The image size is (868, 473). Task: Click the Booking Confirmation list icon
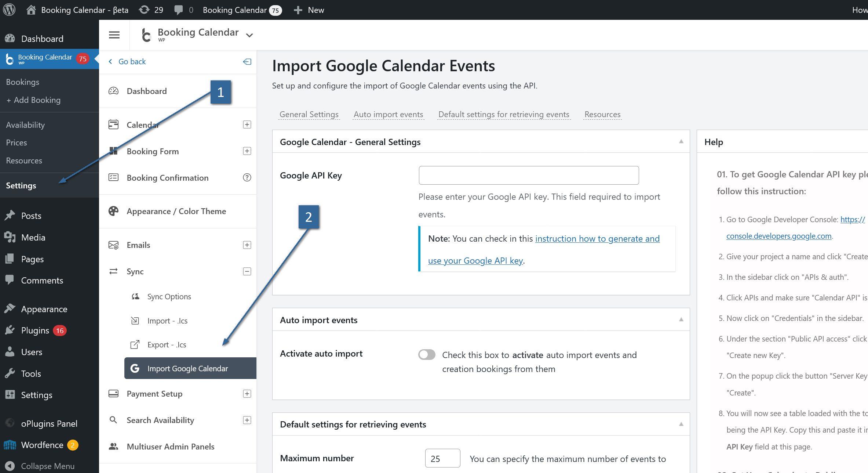click(113, 177)
